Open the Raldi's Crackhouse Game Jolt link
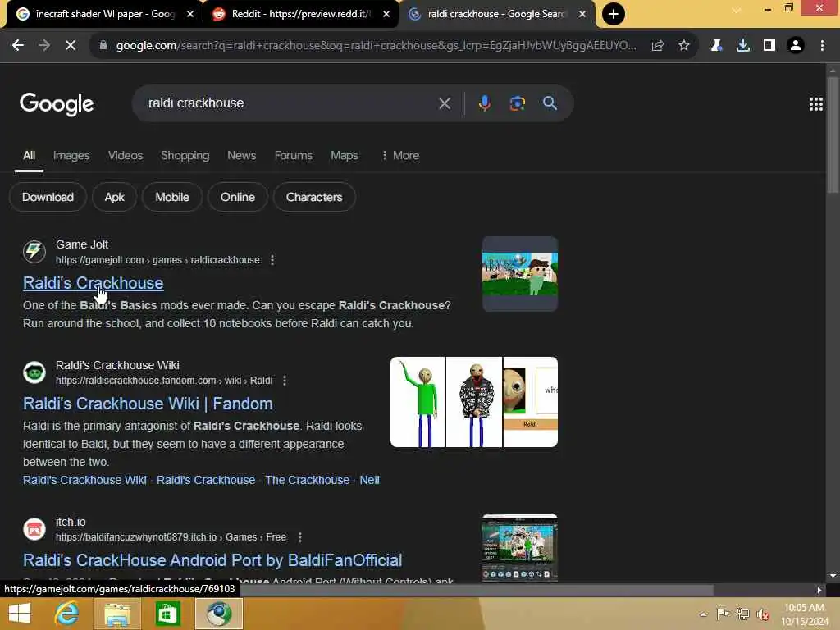 pyautogui.click(x=94, y=283)
